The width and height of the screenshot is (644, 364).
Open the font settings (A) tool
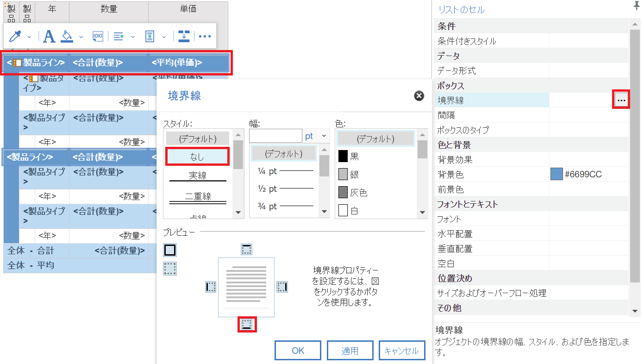[x=49, y=36]
